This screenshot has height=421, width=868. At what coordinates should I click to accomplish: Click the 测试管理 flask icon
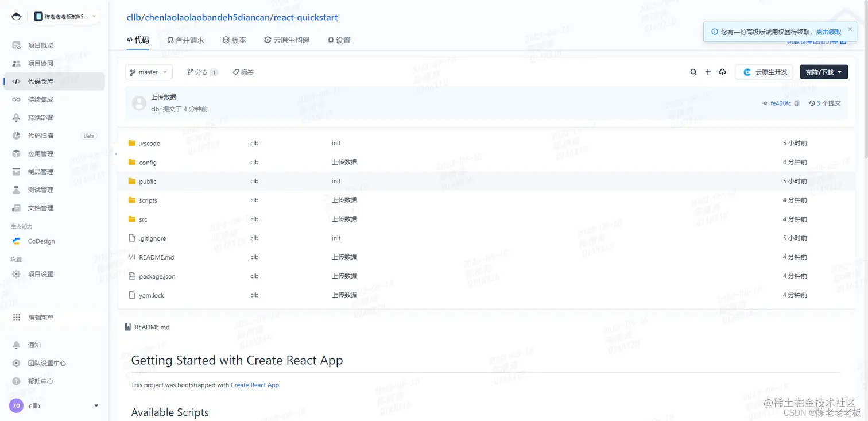click(17, 190)
